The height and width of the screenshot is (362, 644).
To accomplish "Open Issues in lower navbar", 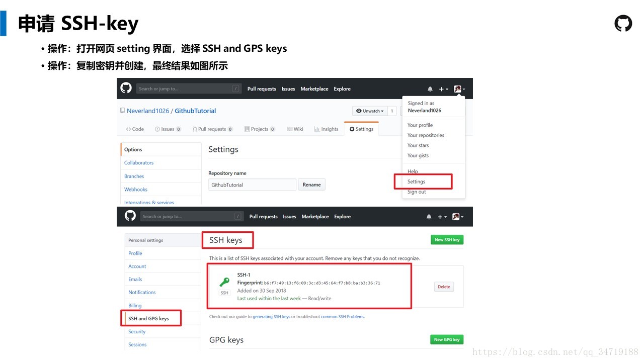I will [x=289, y=217].
